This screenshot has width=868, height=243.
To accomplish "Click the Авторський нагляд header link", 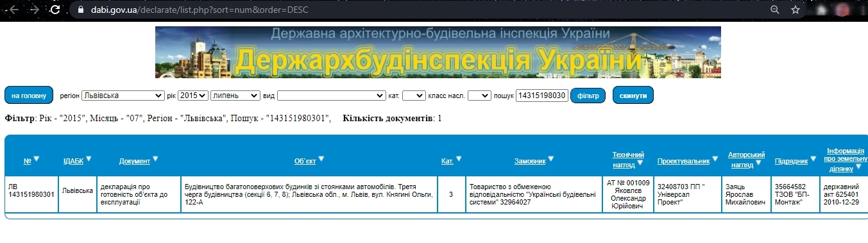I will click(747, 159).
